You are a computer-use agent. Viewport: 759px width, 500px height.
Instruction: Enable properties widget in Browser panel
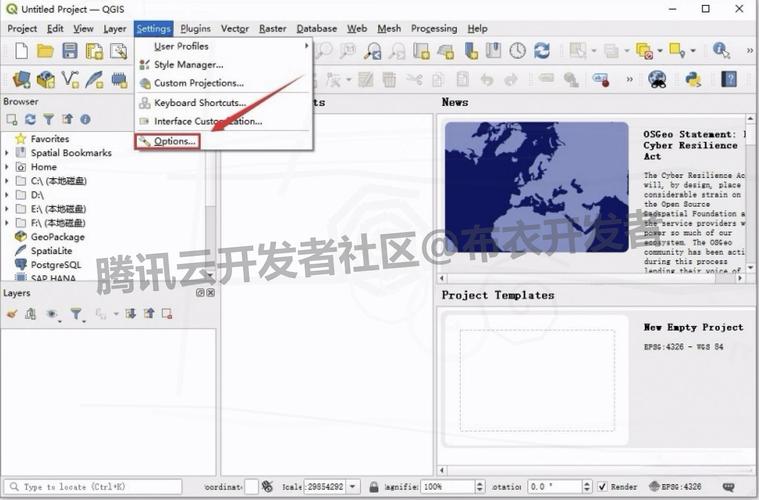tap(85, 119)
